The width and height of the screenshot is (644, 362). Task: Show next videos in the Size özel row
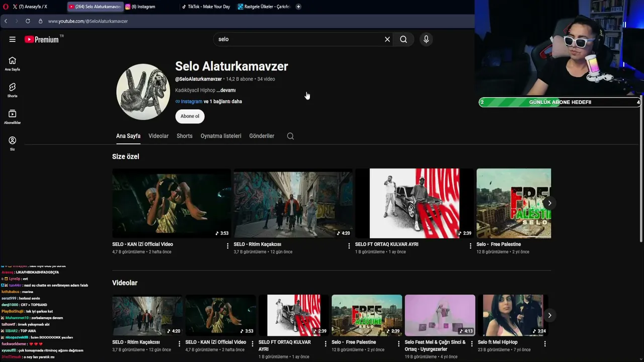pyautogui.click(x=549, y=203)
